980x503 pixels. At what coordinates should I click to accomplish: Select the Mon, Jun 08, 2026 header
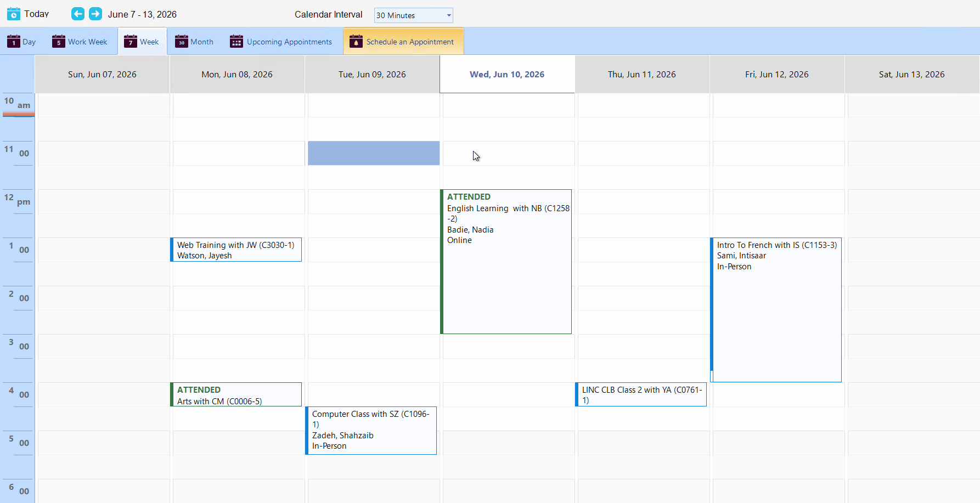(x=237, y=74)
